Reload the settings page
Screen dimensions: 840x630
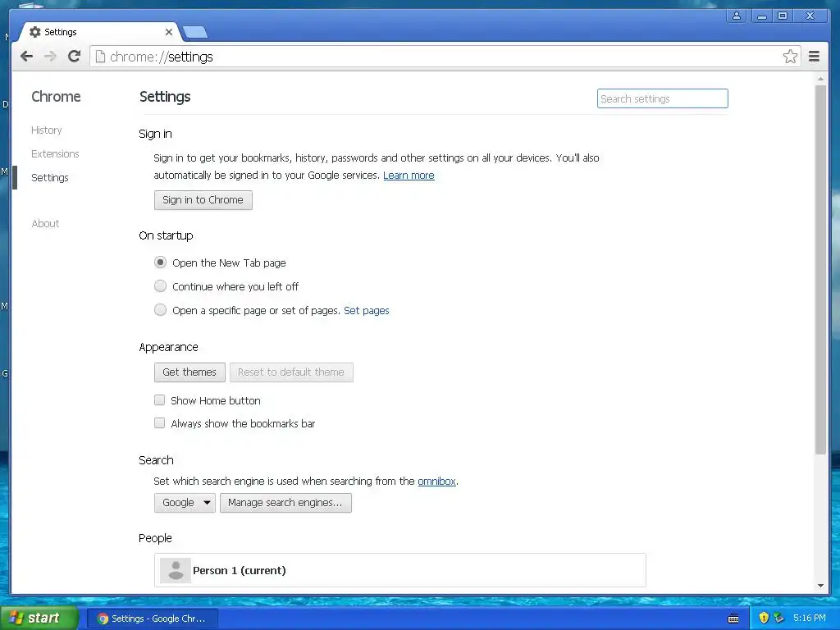[x=75, y=57]
